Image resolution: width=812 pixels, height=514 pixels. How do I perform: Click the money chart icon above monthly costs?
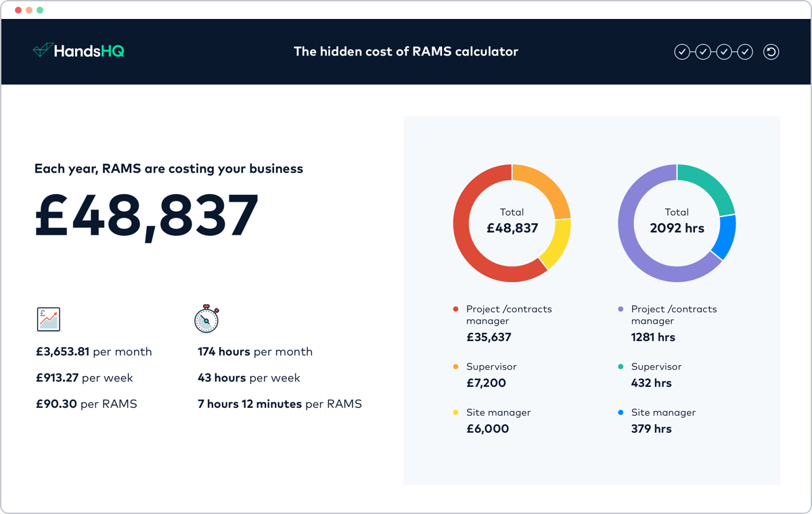48,319
